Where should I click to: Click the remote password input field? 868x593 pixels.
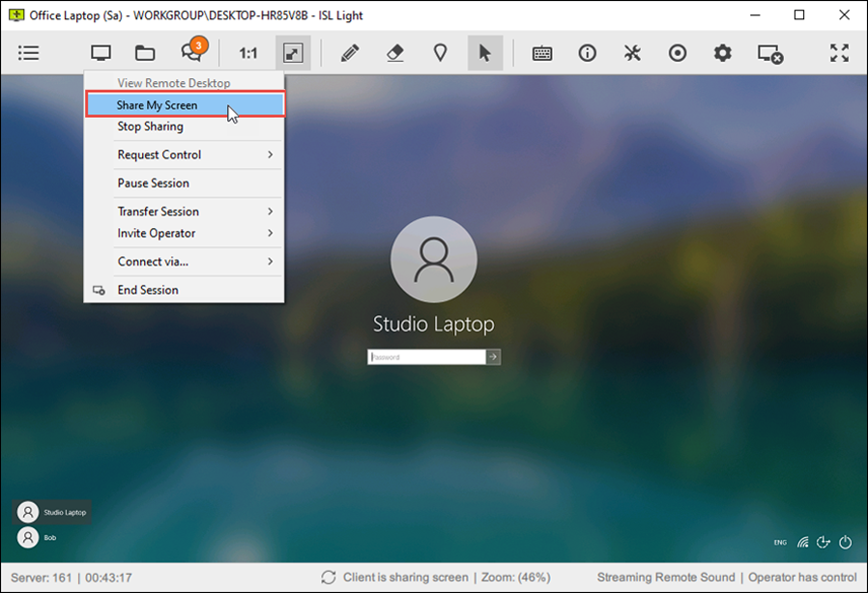tap(426, 357)
